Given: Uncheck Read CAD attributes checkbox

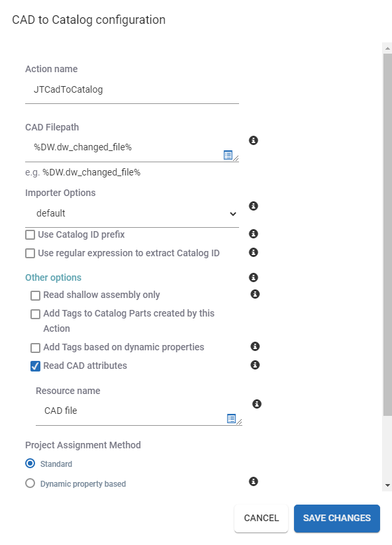Looking at the screenshot, I should tap(36, 366).
